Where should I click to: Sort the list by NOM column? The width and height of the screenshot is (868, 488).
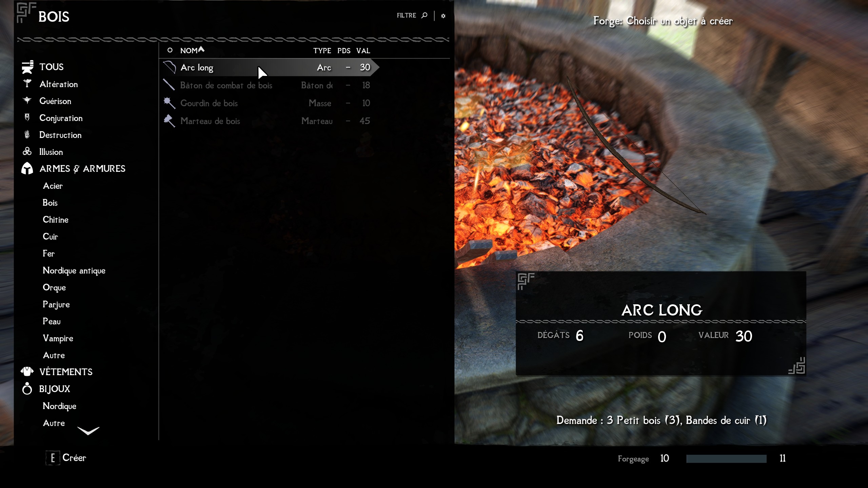coord(189,50)
